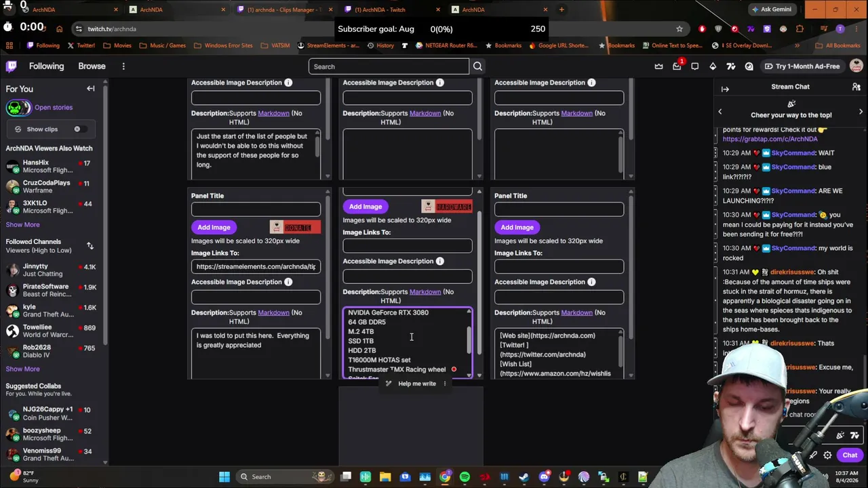Open stories link in sidebar
Screen dimensions: 868x488
point(54,107)
